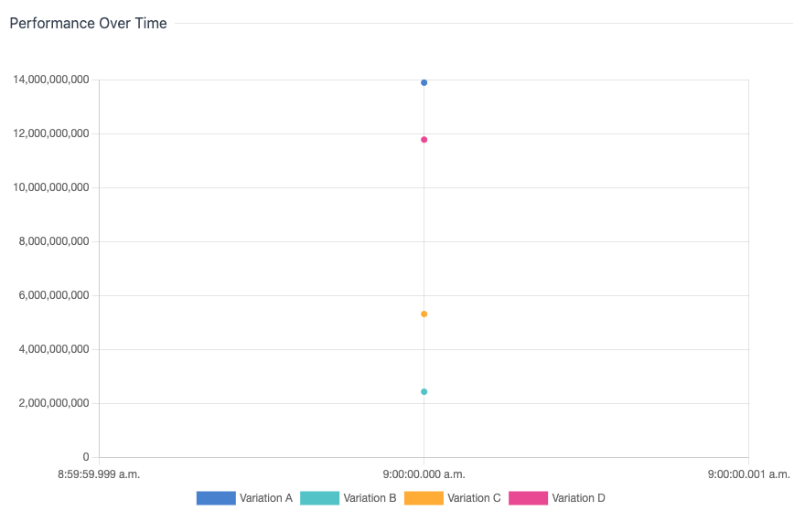Click the 14,000,000,000 y-axis label
This screenshot has height=532, width=794.
pos(51,80)
